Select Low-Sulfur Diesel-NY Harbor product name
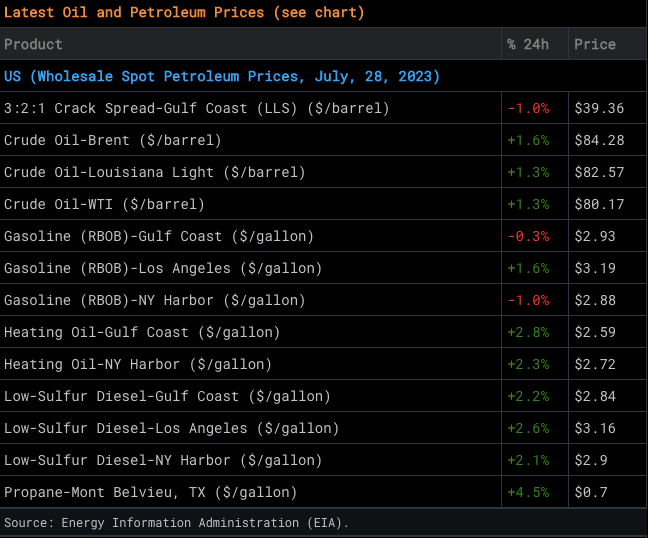Screen dimensions: 648x538 [x=163, y=460]
